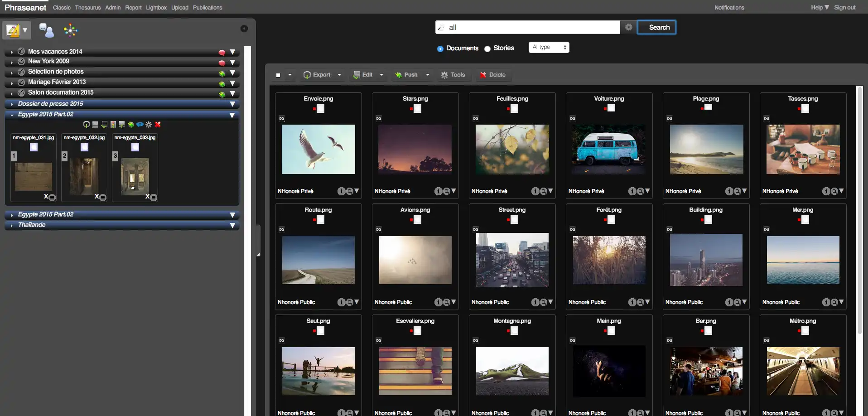Screen dimensions: 868x416
Task: Expand the Thaïlande basket
Action: (x=12, y=225)
